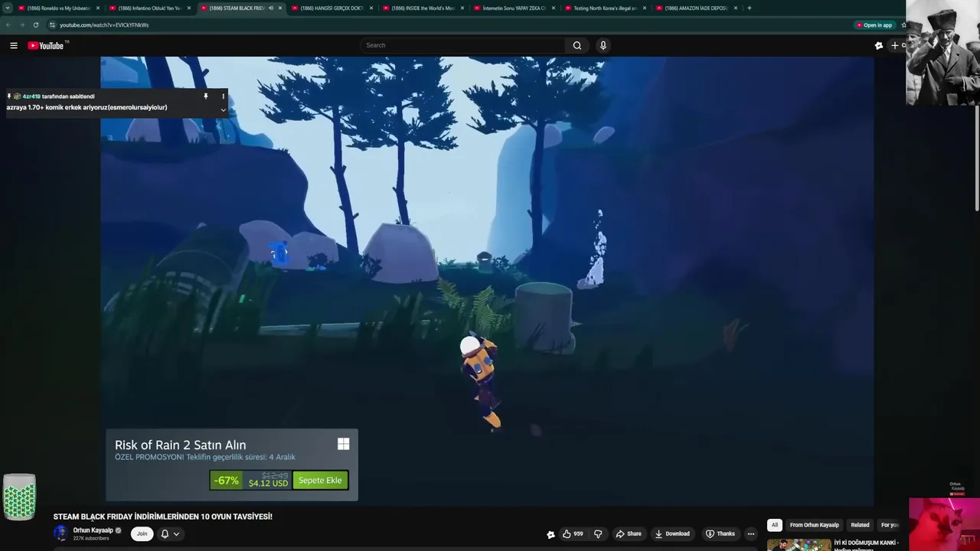
Task: Click the Download button
Action: (x=672, y=534)
